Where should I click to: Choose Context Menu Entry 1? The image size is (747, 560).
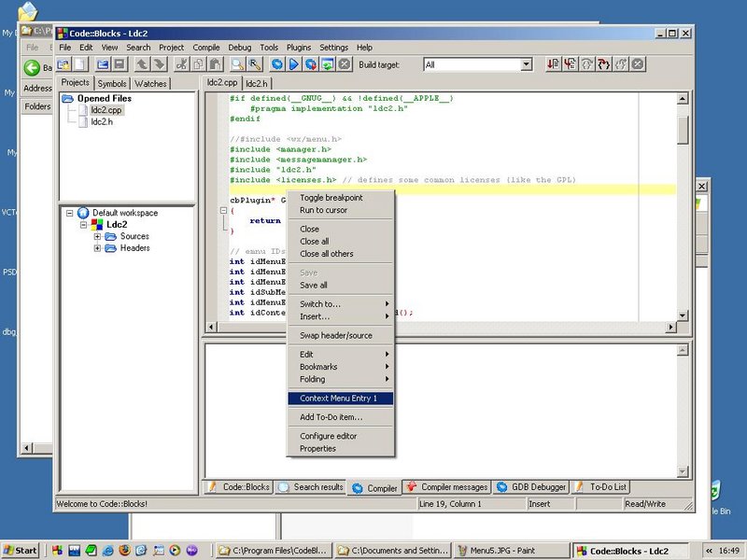341,399
